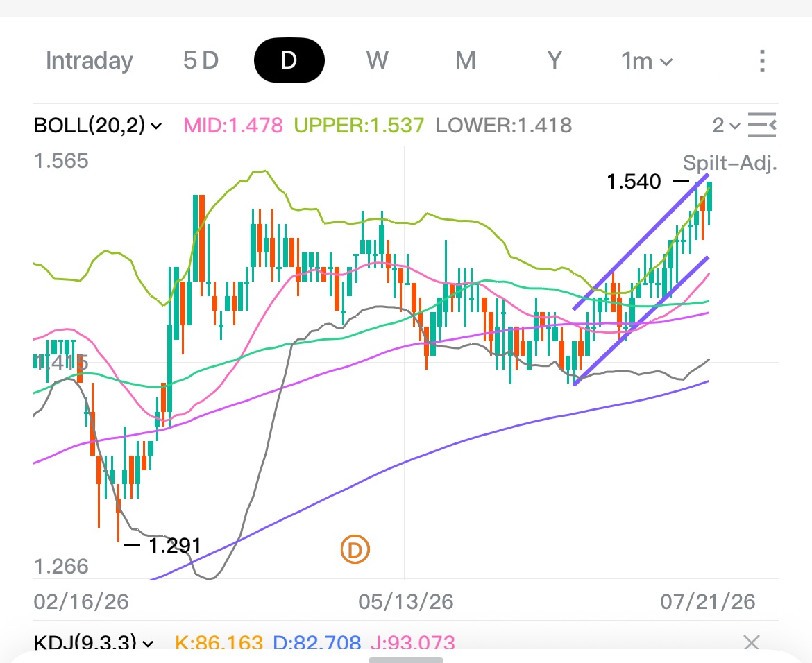
Task: Tap the UPPER:1.537 Bollinger value
Action: [x=359, y=126]
